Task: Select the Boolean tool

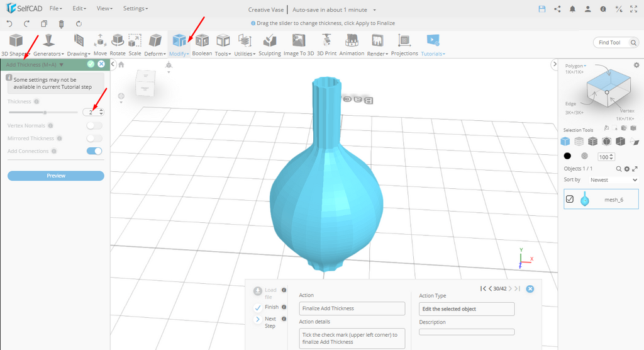Action: pyautogui.click(x=202, y=45)
